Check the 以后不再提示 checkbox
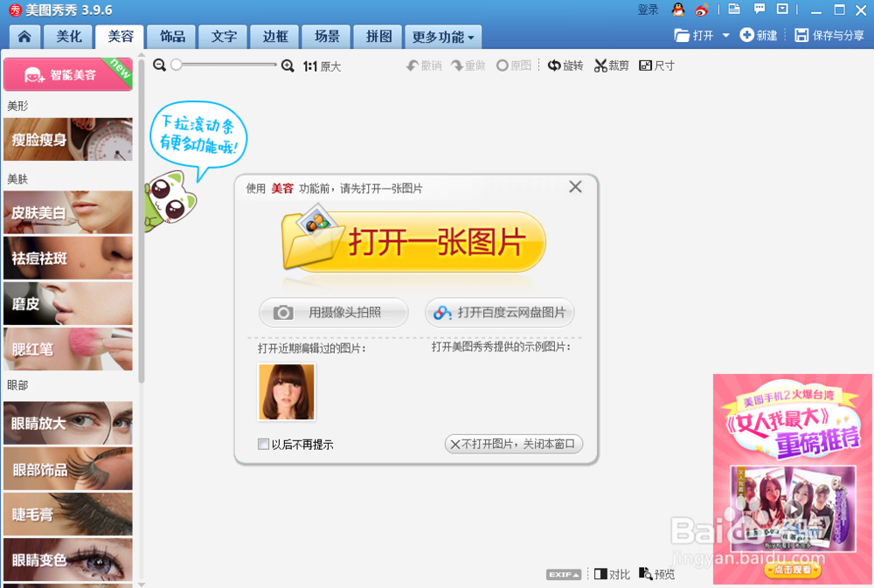 point(263,444)
